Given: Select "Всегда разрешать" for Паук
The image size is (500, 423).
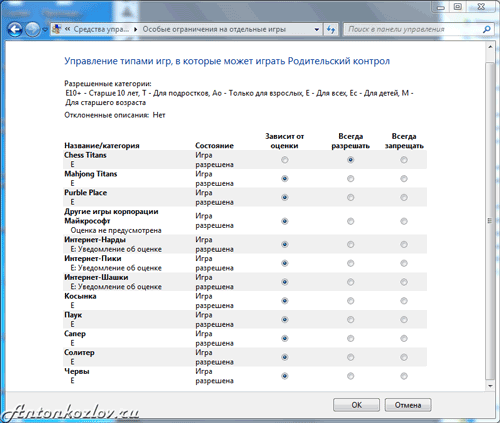Looking at the screenshot, I should (x=350, y=320).
